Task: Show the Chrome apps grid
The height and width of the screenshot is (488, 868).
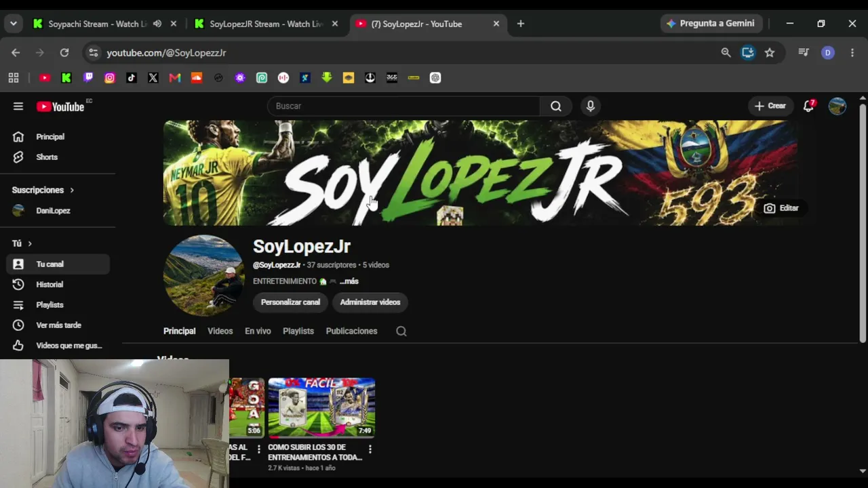Action: click(x=14, y=78)
